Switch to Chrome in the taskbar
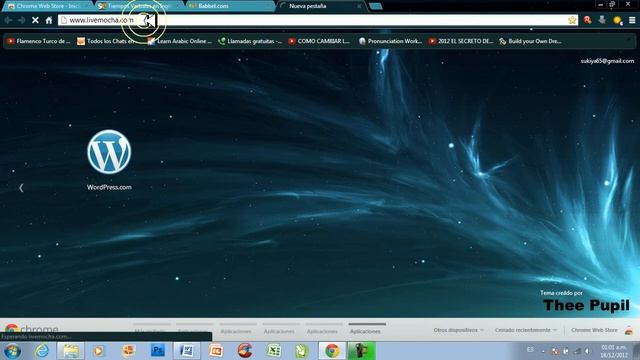Image resolution: width=640 pixels, height=360 pixels. 332,351
